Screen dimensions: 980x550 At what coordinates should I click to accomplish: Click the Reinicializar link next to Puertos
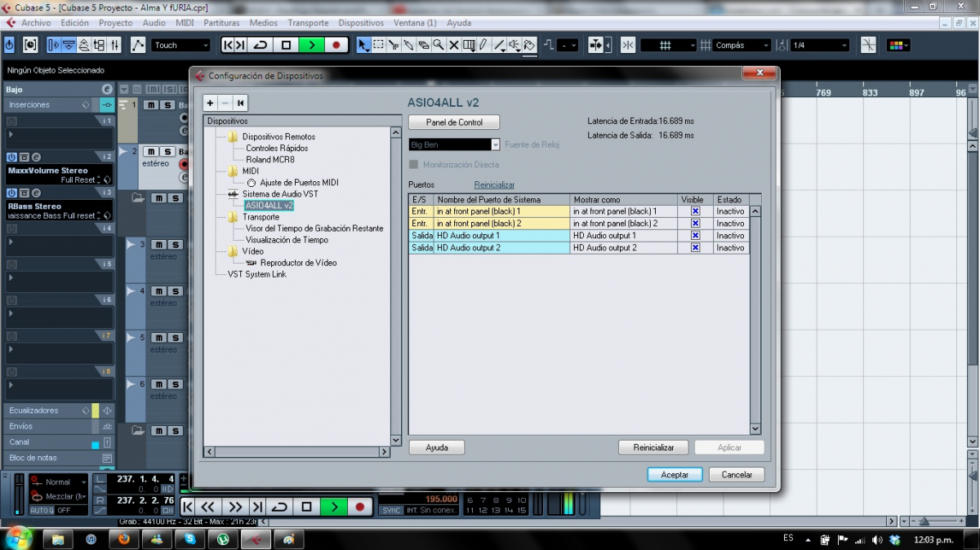[494, 184]
